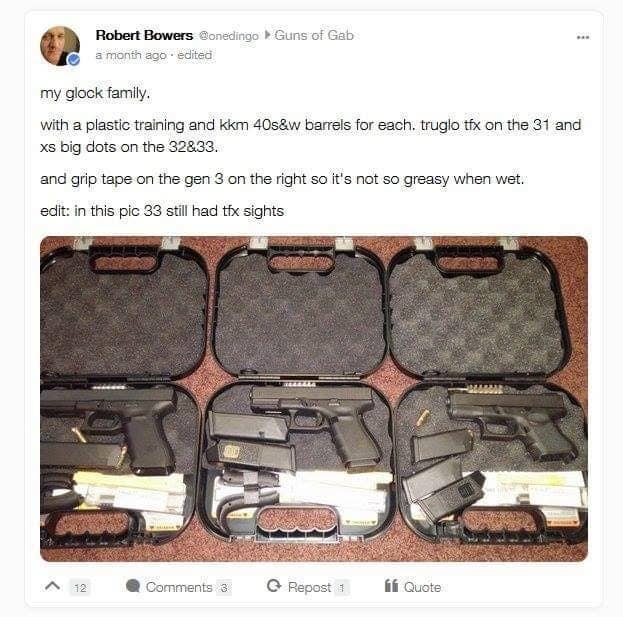Click the Comments button label
Viewport: 623px width, 617px height.
click(x=179, y=587)
